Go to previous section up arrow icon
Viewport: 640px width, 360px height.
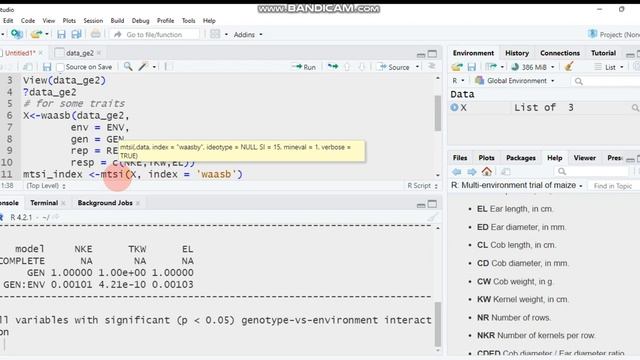[x=347, y=67]
